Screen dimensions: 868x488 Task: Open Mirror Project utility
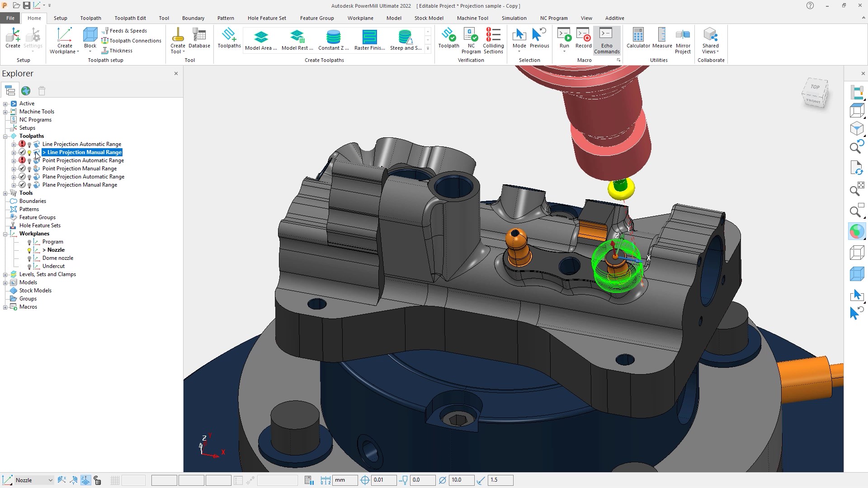[683, 40]
